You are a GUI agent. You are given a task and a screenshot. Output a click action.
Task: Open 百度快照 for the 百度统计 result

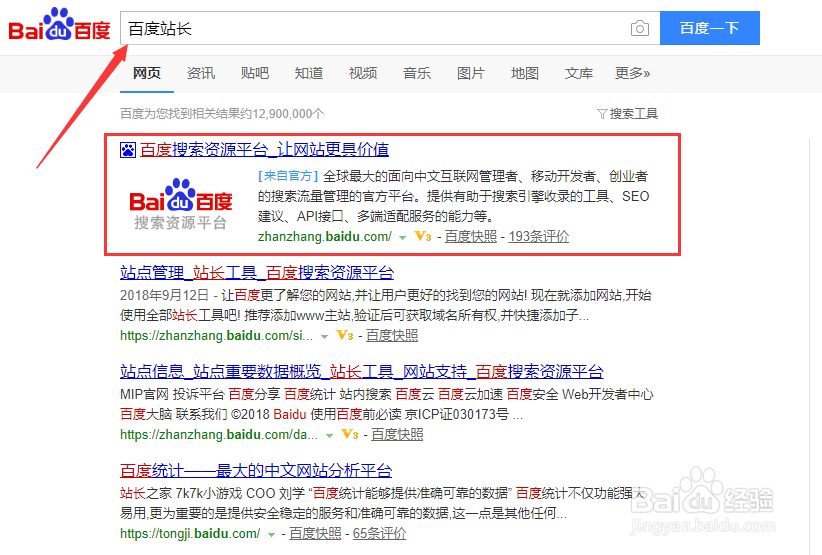315,534
